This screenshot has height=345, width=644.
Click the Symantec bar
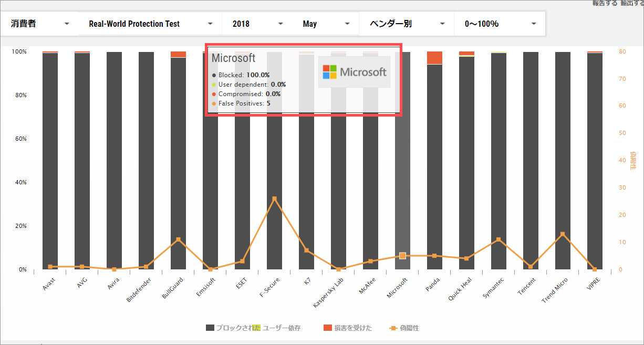[498, 161]
